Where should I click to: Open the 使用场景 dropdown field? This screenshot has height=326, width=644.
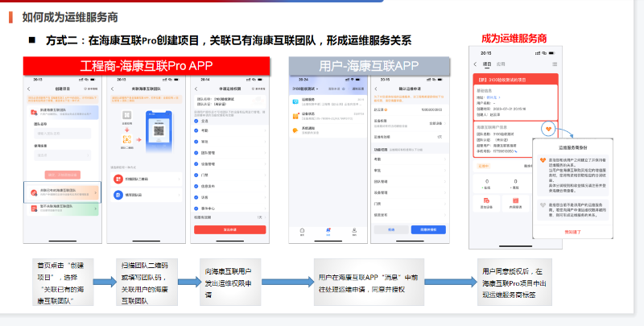(x=63, y=155)
